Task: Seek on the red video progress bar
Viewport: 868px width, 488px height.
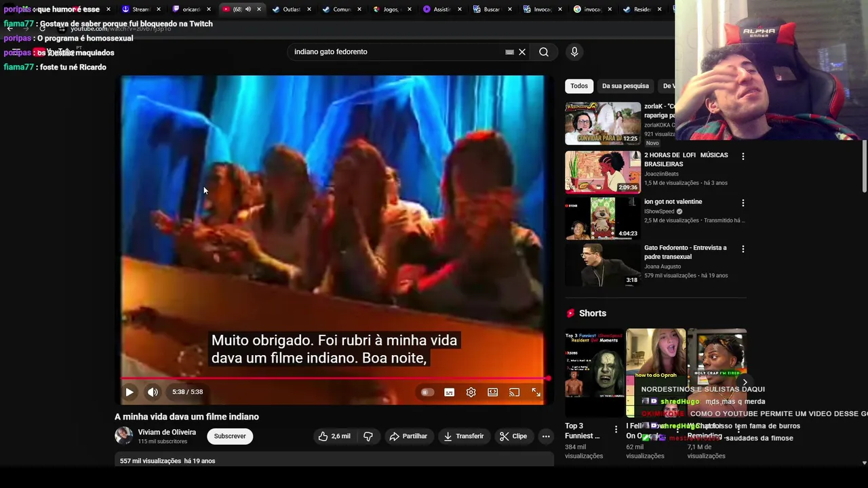Action: tap(334, 378)
